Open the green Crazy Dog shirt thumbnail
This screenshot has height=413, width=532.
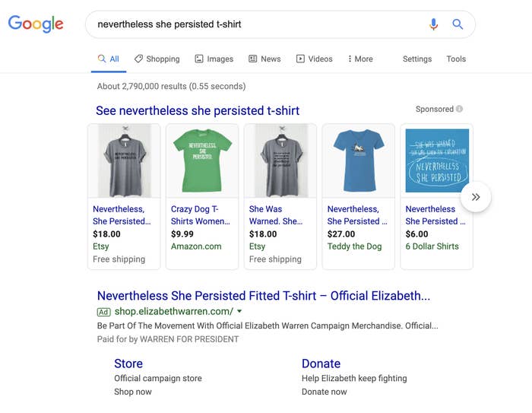point(202,160)
